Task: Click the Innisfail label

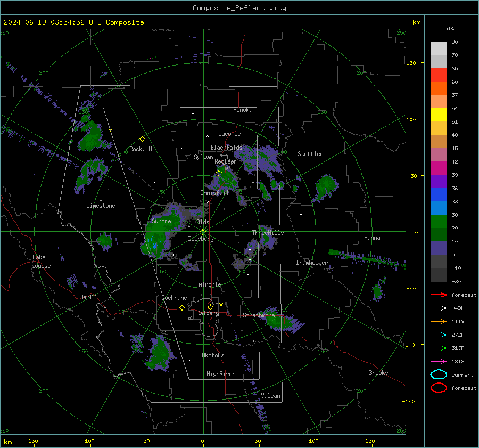Action: pos(215,193)
